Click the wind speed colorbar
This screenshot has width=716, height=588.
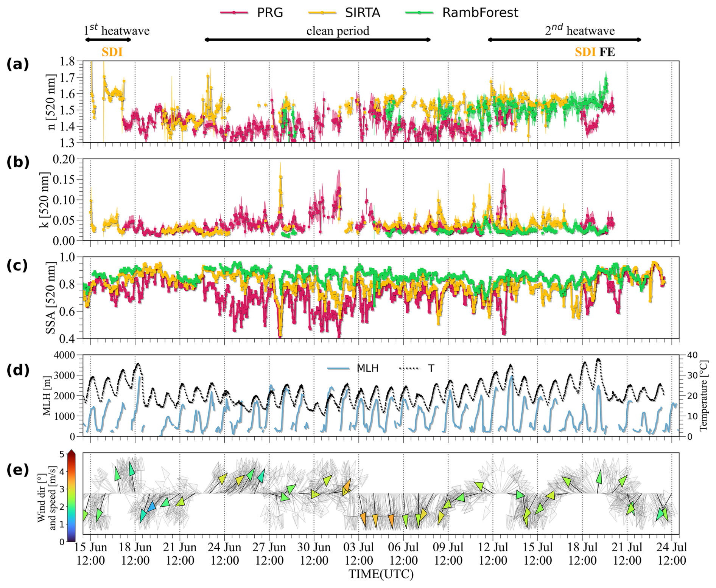pyautogui.click(x=72, y=496)
